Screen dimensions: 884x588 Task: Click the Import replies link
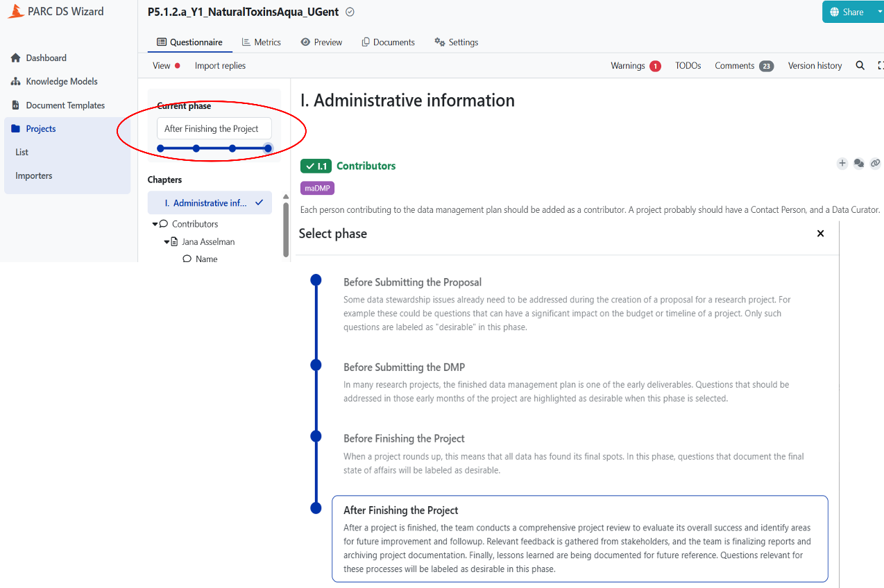(x=220, y=66)
